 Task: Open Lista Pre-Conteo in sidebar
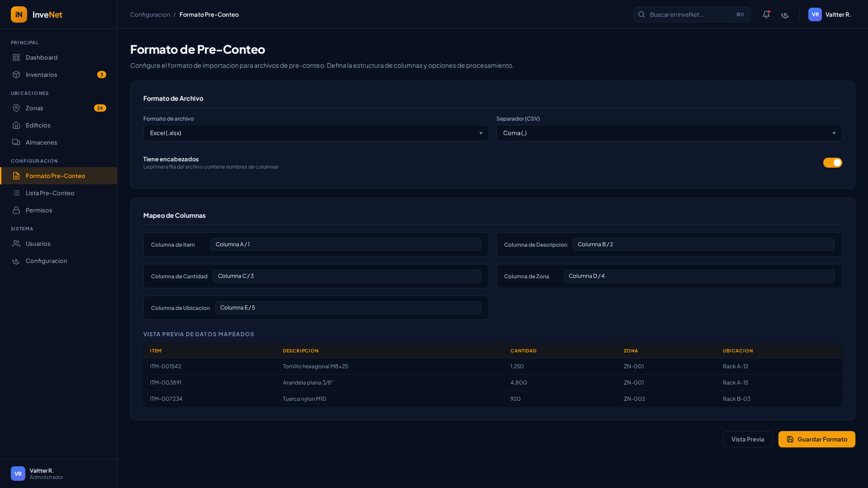click(50, 193)
